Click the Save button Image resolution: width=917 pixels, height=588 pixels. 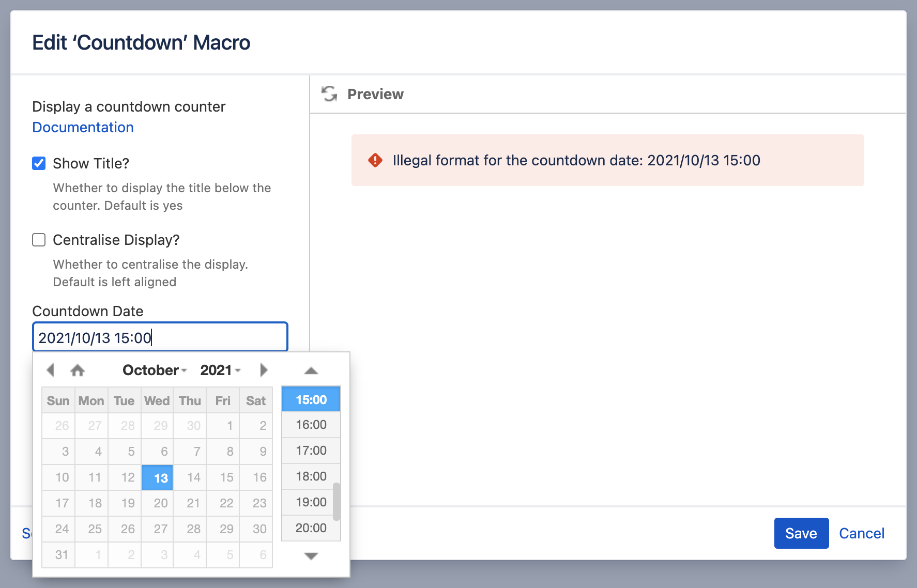801,533
